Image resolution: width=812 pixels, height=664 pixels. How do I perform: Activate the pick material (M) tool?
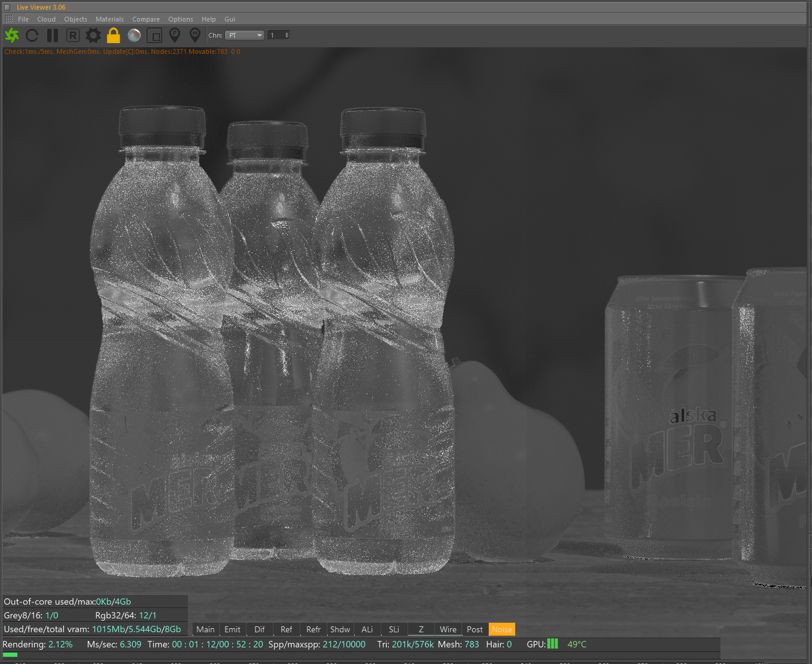(195, 35)
